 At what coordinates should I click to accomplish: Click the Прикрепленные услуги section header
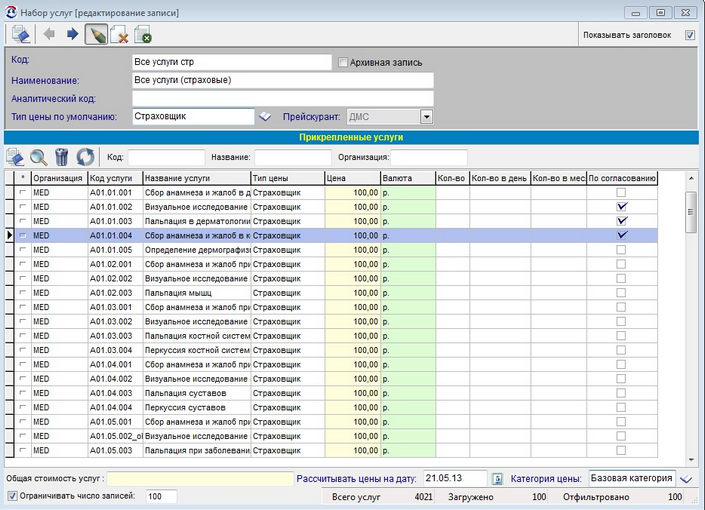[351, 137]
